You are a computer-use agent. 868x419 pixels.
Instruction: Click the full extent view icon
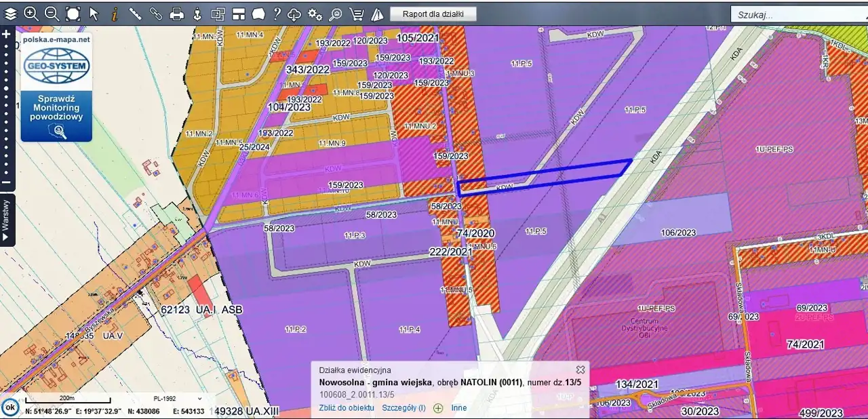pyautogui.click(x=73, y=14)
